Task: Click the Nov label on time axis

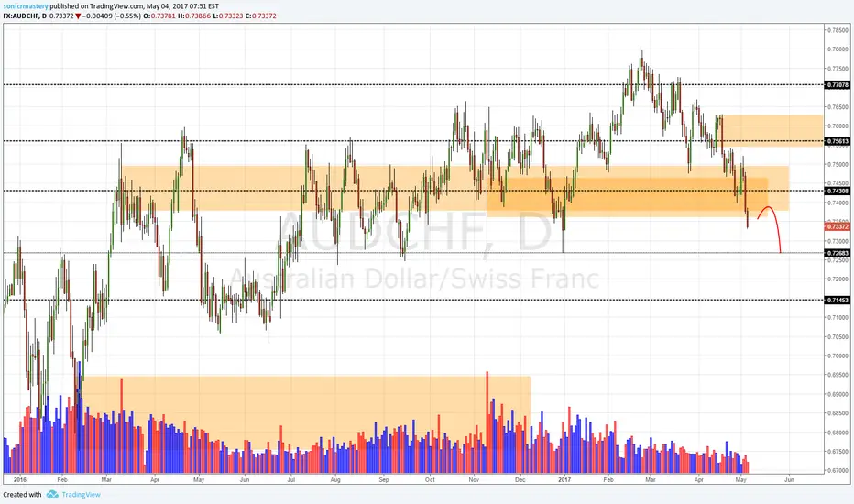Action: click(x=474, y=480)
